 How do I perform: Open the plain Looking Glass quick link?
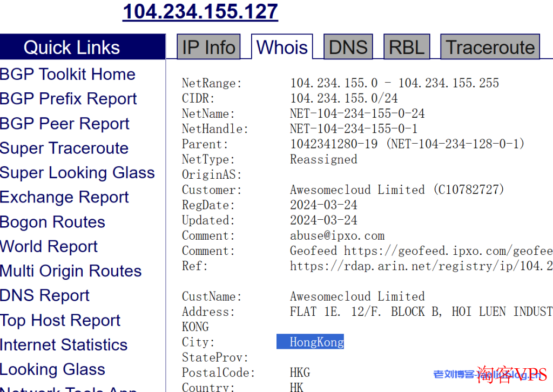click(52, 369)
